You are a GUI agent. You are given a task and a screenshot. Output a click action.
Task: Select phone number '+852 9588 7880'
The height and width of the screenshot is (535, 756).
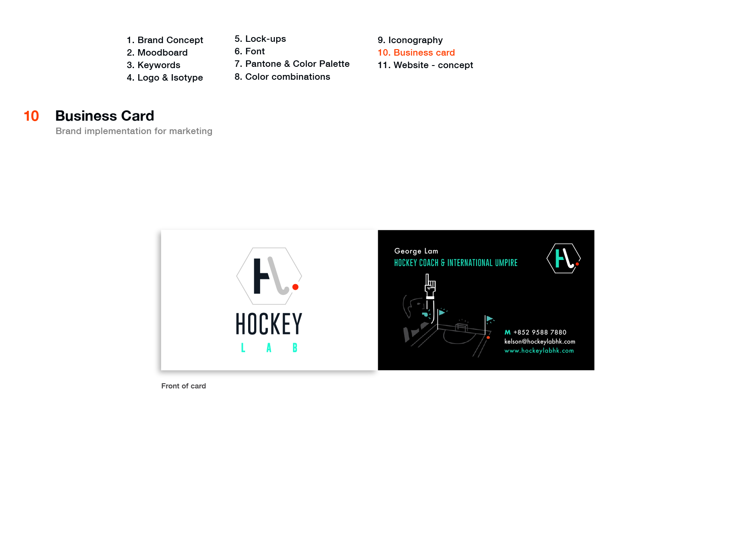coord(540,332)
